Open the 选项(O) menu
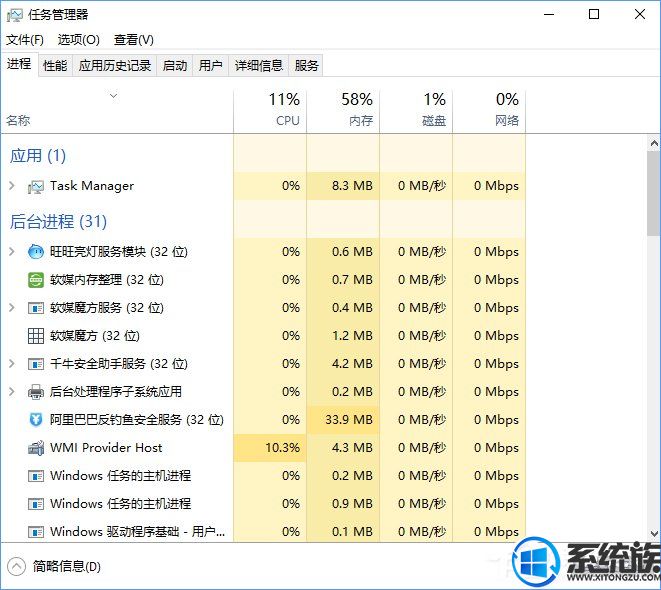 pos(78,40)
